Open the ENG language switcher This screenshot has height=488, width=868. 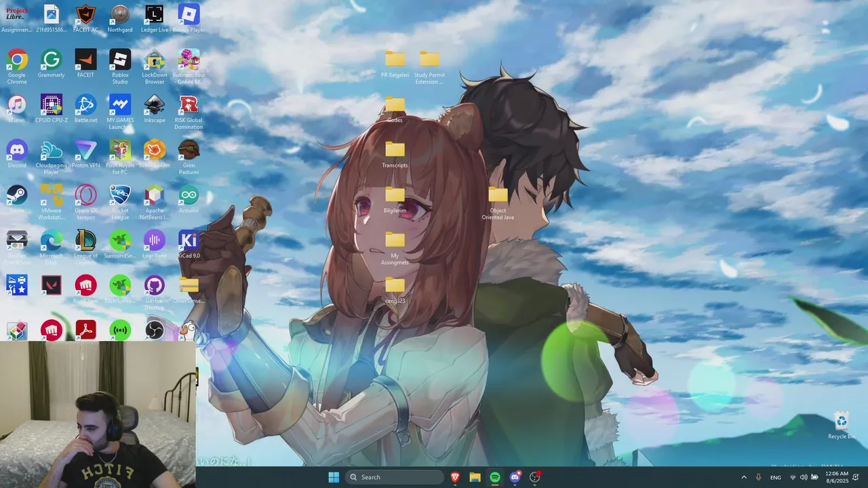pos(776,477)
